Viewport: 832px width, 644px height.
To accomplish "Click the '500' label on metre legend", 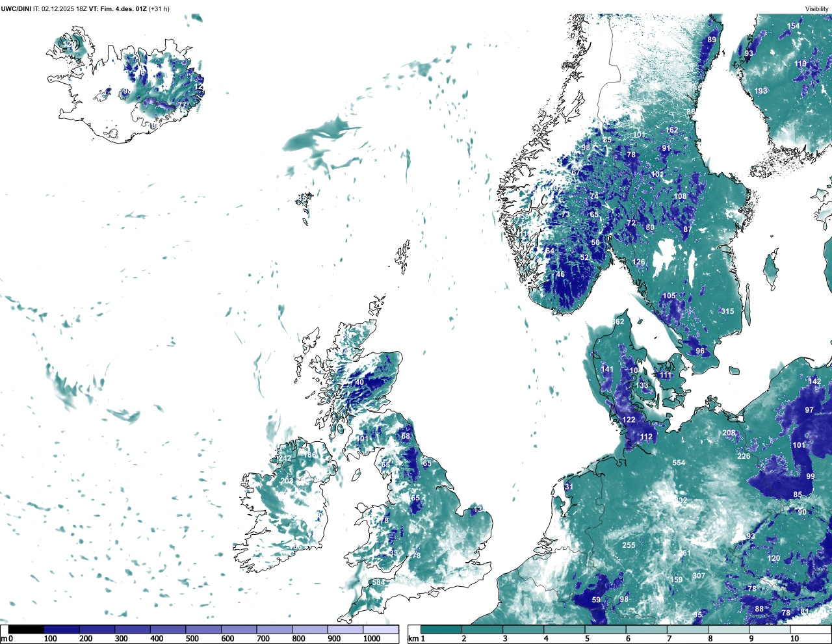I will (192, 639).
